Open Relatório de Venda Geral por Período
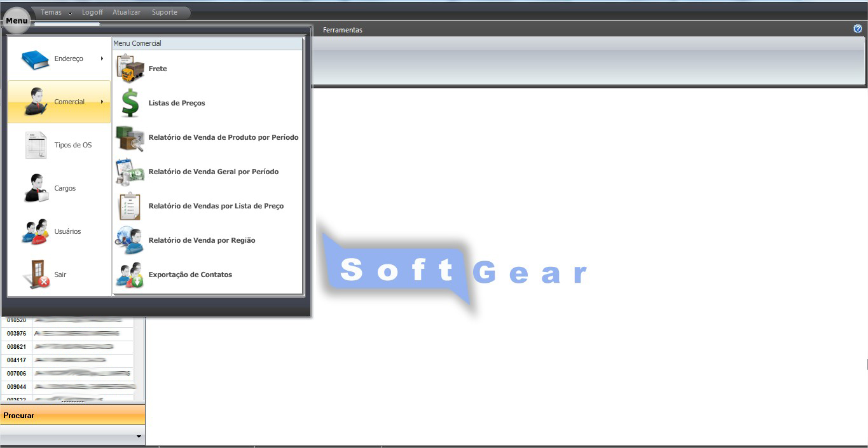Viewport: 868px width, 448px height. [213, 172]
